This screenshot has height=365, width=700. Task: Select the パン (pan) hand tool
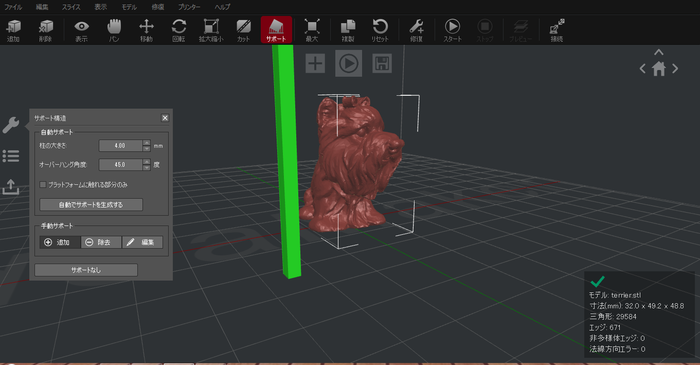click(114, 30)
